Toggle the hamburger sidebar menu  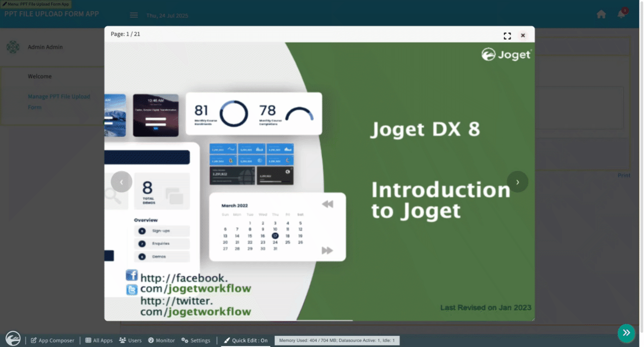coord(134,15)
